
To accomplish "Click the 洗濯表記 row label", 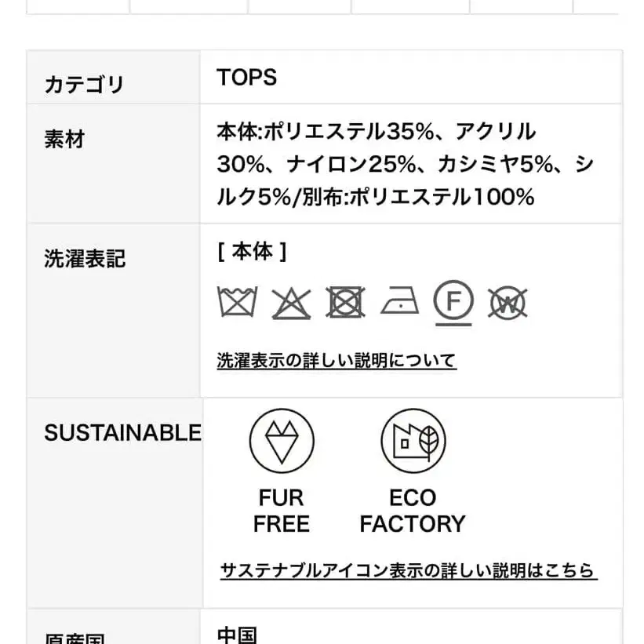I will click(85, 258).
